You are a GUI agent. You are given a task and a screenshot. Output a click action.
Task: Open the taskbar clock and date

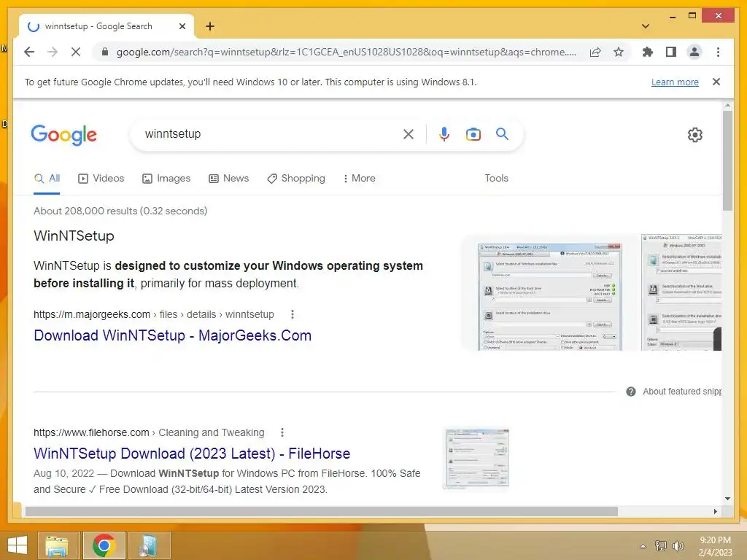point(715,546)
